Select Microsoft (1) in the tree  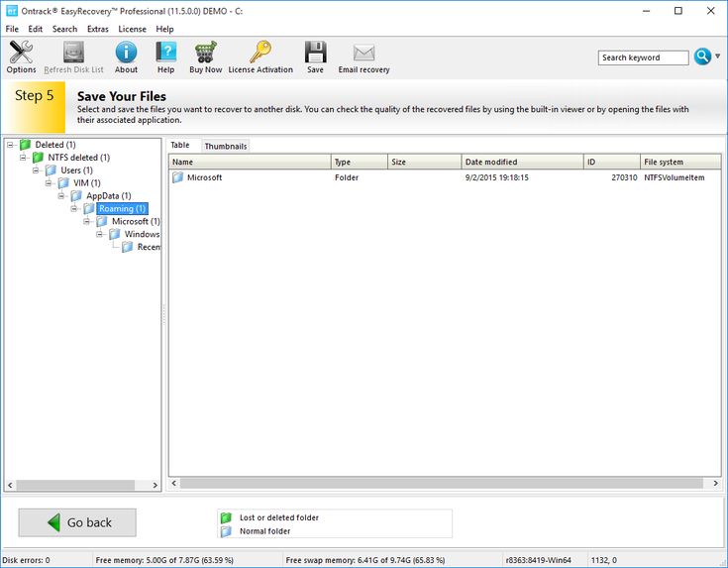tap(136, 222)
